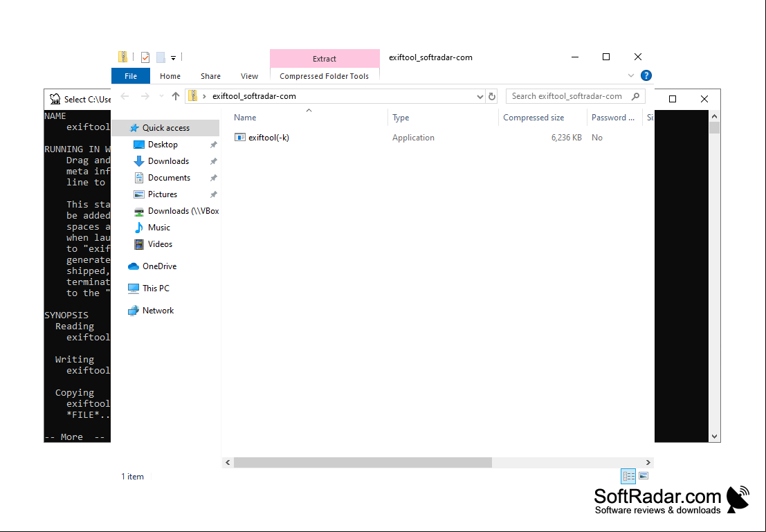This screenshot has height=532, width=766.
Task: Switch to Details view layout
Action: coord(628,476)
